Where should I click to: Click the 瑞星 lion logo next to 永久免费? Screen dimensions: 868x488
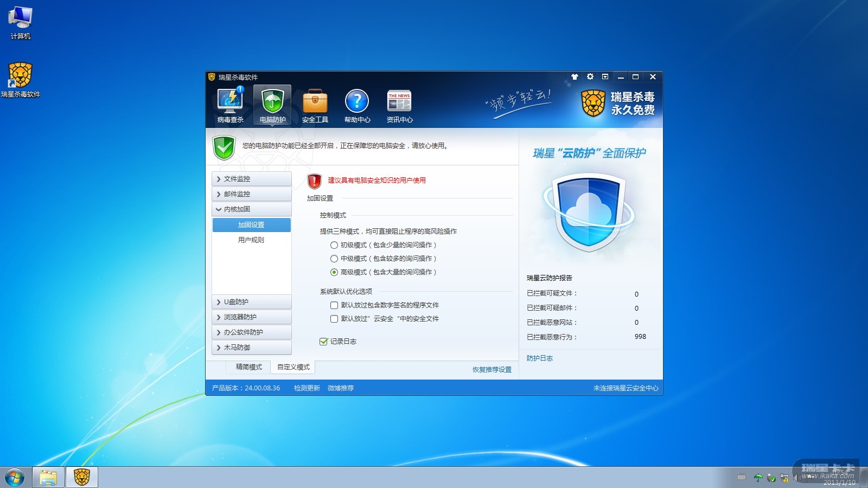tap(593, 103)
